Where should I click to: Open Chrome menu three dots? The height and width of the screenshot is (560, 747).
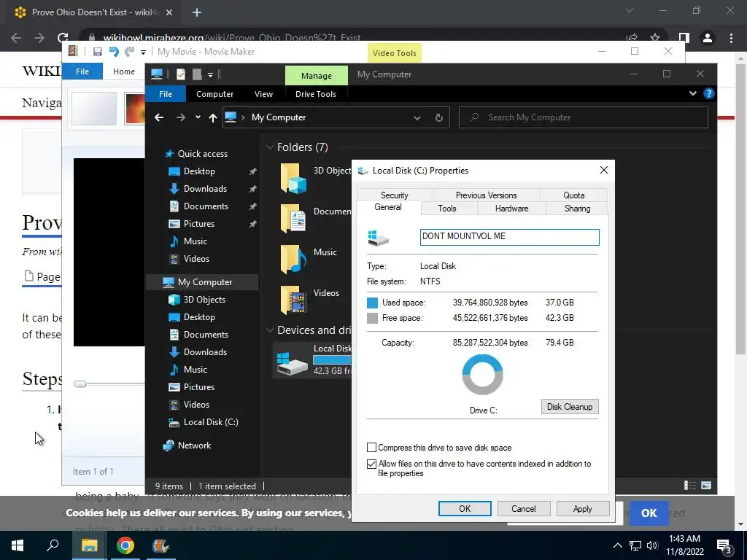[731, 38]
